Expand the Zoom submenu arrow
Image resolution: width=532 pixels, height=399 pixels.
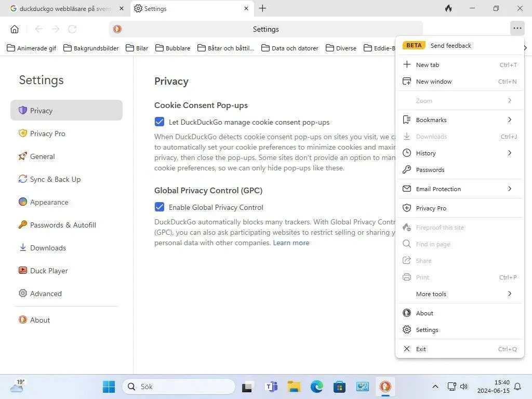pos(510,101)
